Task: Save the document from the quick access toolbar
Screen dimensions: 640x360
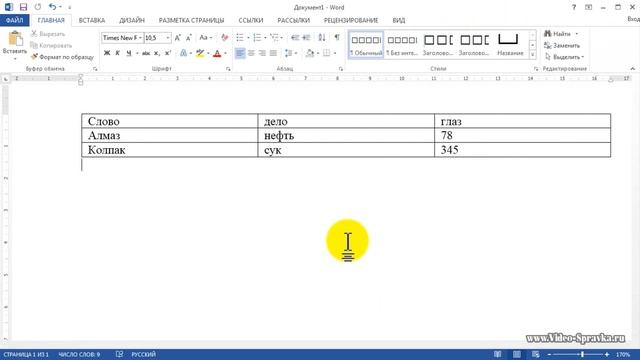Action: pyautogui.click(x=23, y=7)
